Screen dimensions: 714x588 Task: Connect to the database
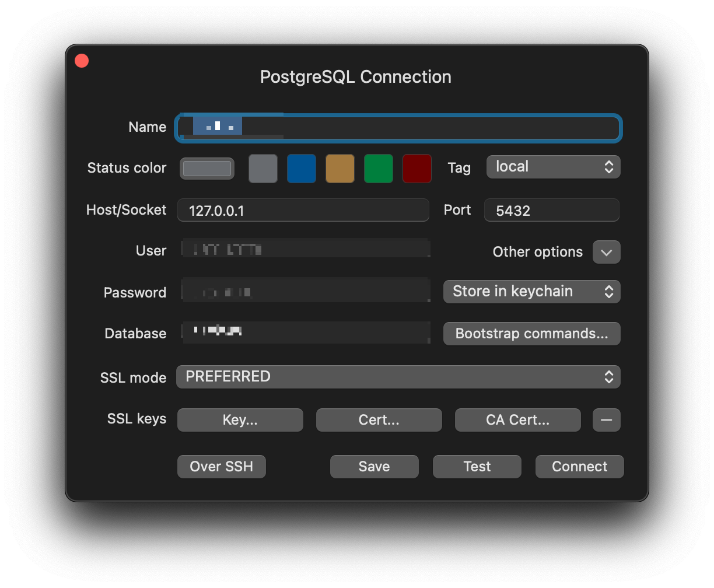click(580, 467)
